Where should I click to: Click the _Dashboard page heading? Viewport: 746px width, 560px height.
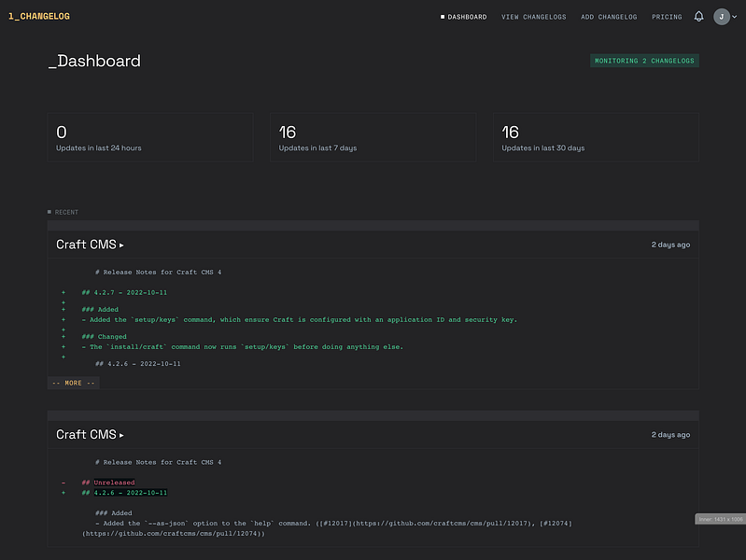tap(94, 61)
